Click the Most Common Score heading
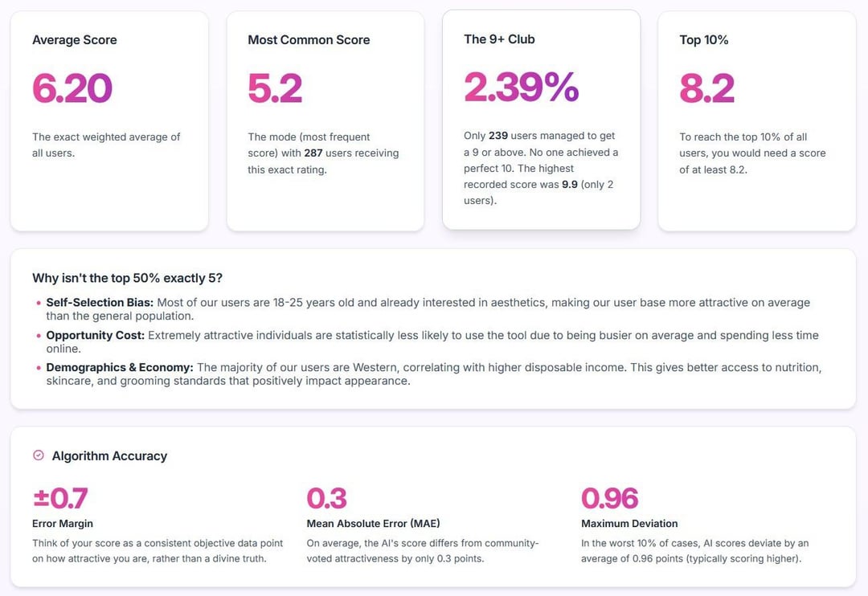The width and height of the screenshot is (868, 596). tap(309, 40)
